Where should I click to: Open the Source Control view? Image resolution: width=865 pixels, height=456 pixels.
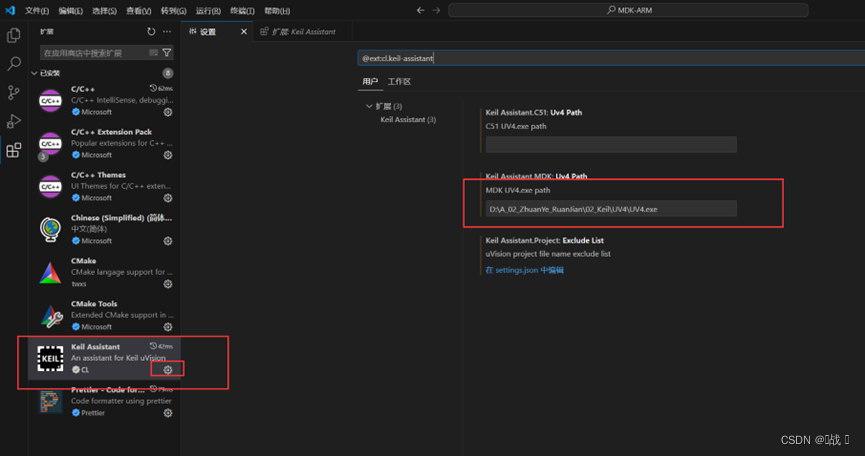[14, 92]
